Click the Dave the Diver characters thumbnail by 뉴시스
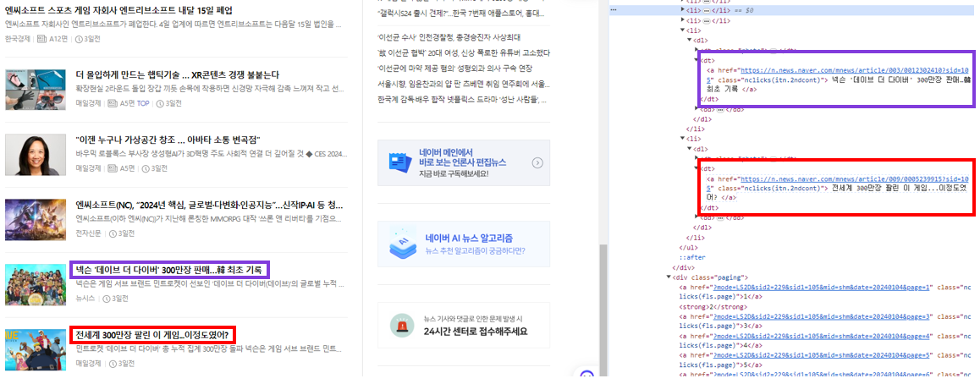This screenshot has height=384, width=980. click(x=35, y=285)
